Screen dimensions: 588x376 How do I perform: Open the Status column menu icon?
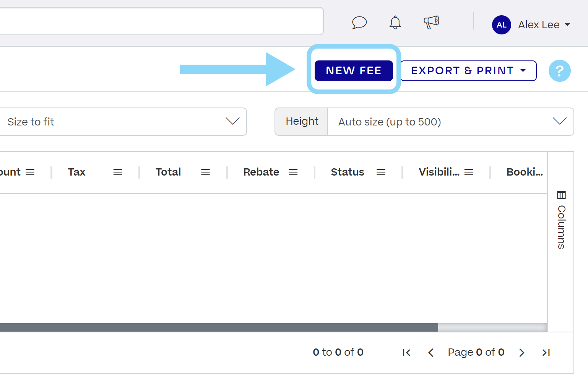coord(381,173)
